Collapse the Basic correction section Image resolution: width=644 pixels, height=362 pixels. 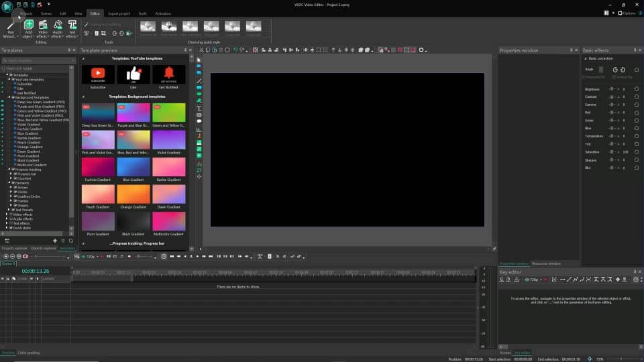coord(584,58)
